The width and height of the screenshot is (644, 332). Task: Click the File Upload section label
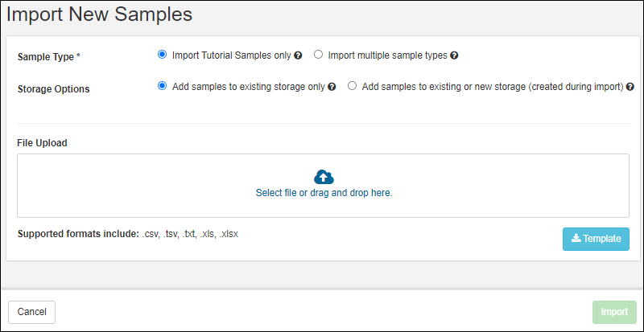pos(42,143)
